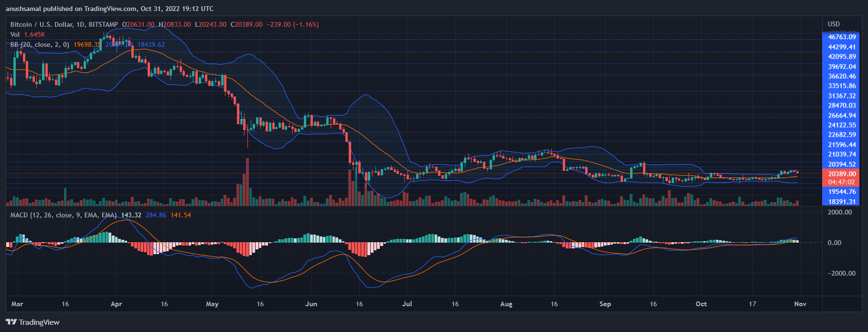Click the Sep marker on the time axis
This screenshot has width=868, height=332.
click(x=605, y=304)
